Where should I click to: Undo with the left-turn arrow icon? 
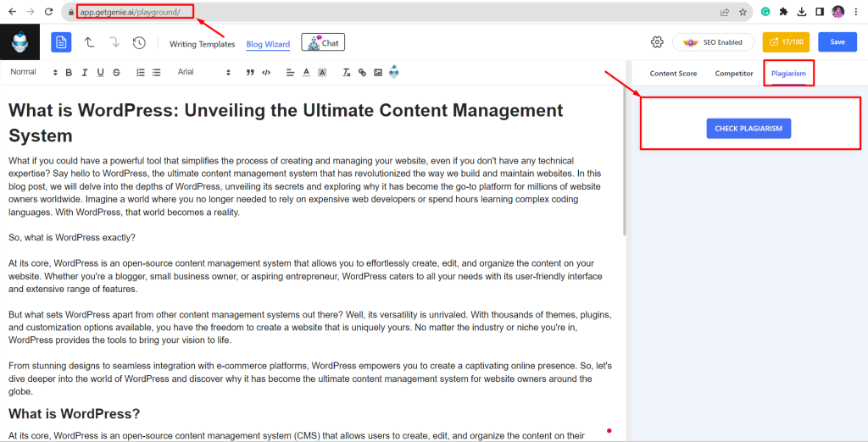(x=88, y=42)
